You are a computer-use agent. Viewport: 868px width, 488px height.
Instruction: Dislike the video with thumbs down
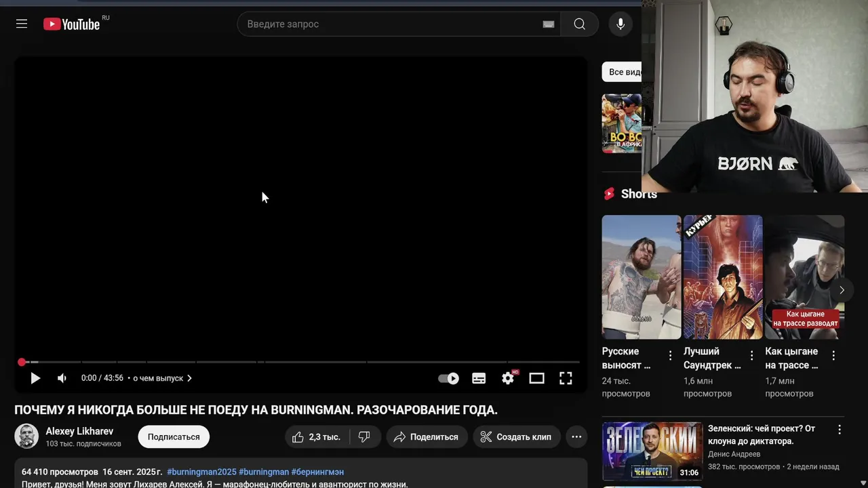[x=364, y=437]
